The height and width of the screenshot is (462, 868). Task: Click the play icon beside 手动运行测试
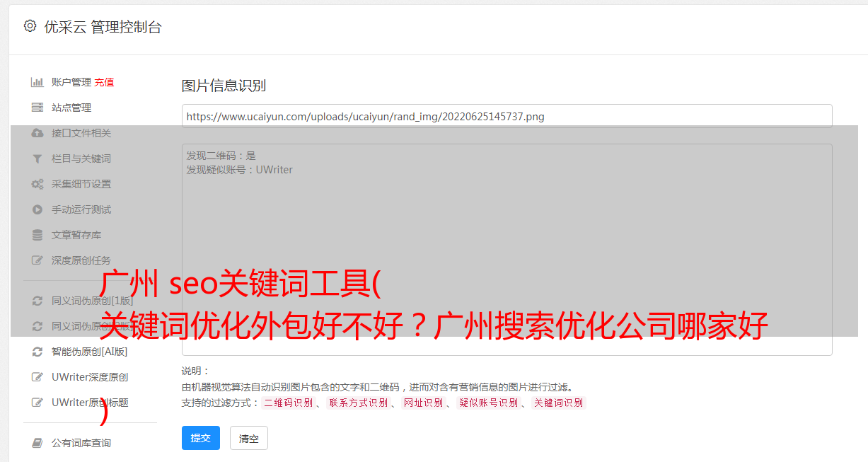tap(37, 209)
